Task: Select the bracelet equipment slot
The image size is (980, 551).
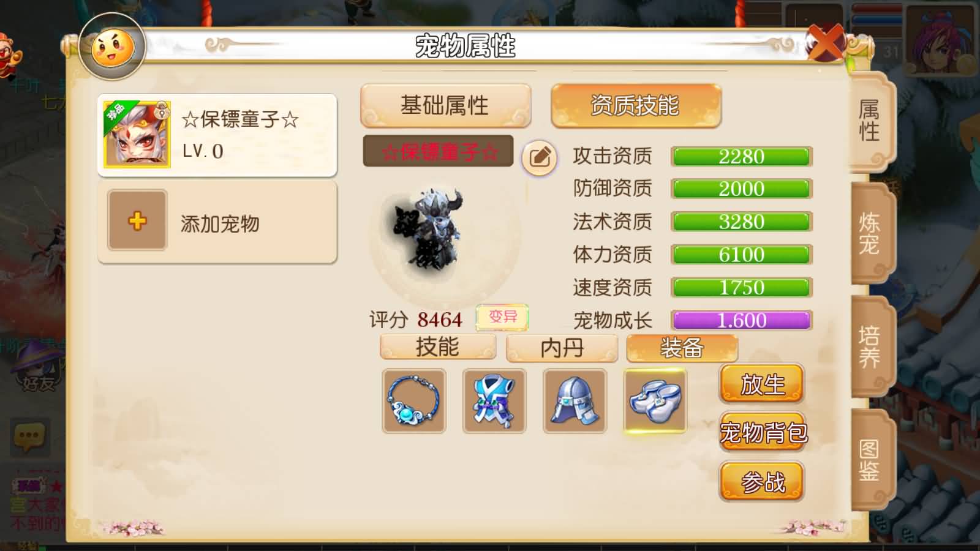Action: click(414, 401)
